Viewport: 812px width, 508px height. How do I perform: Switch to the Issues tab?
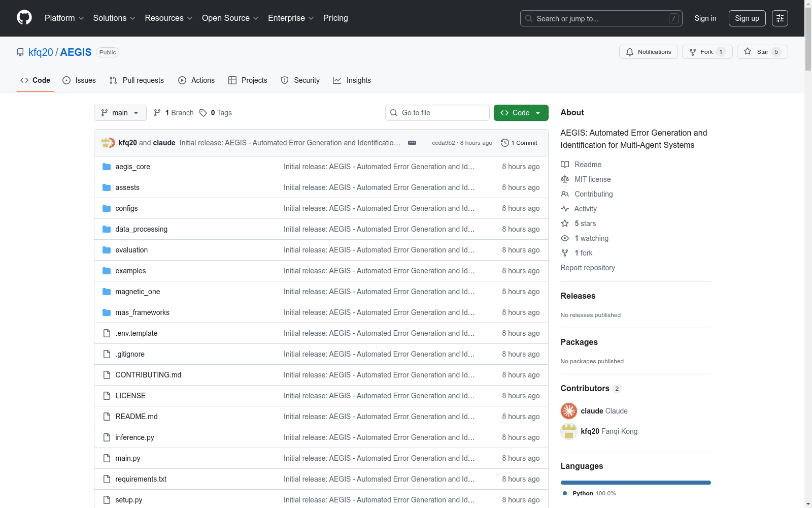pyautogui.click(x=79, y=80)
